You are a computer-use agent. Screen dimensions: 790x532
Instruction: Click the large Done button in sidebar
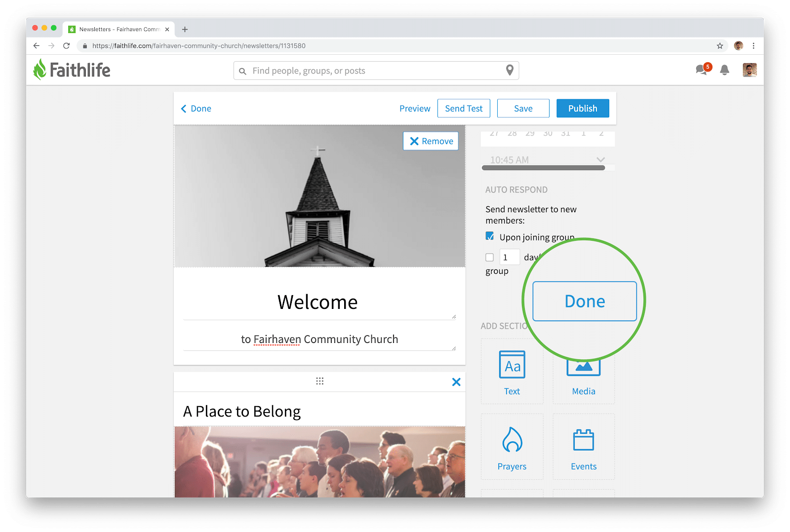(585, 301)
